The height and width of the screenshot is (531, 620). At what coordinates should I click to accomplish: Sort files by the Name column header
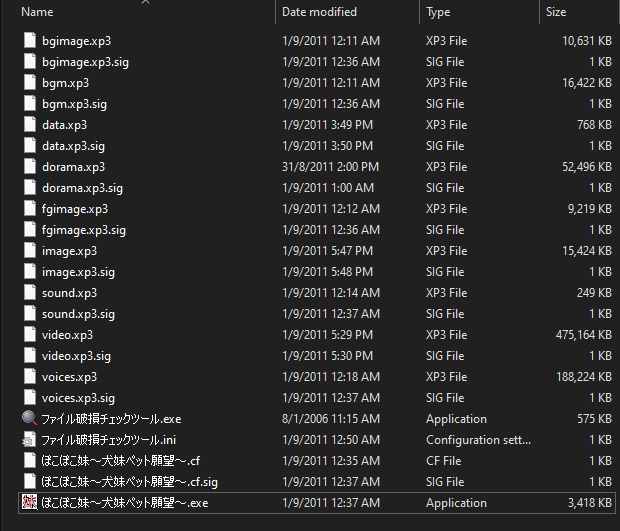(x=37, y=12)
